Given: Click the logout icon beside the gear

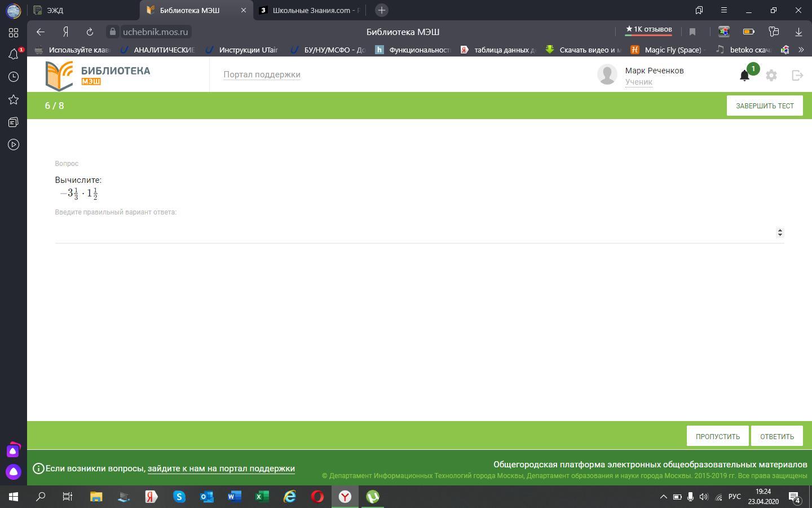Looking at the screenshot, I should tap(797, 75).
